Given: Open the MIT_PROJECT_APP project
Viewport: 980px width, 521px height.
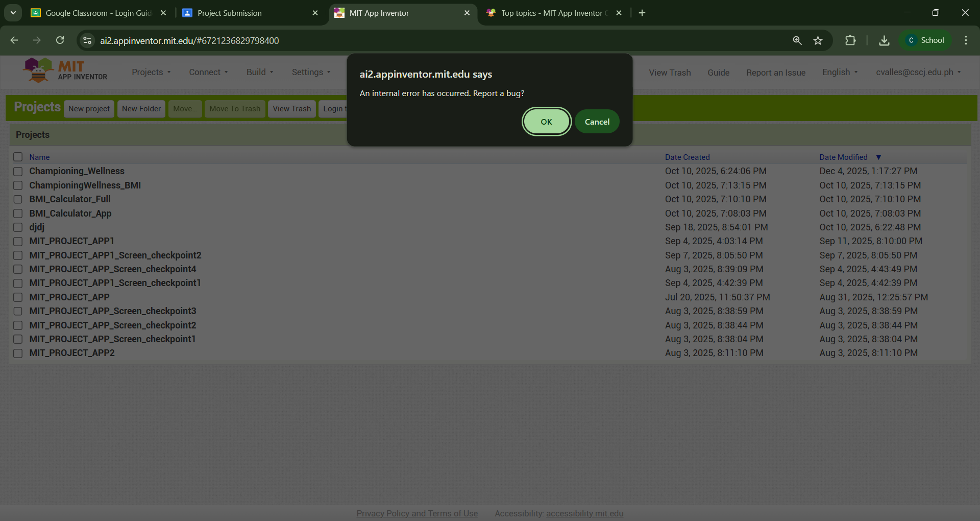Looking at the screenshot, I should (69, 297).
